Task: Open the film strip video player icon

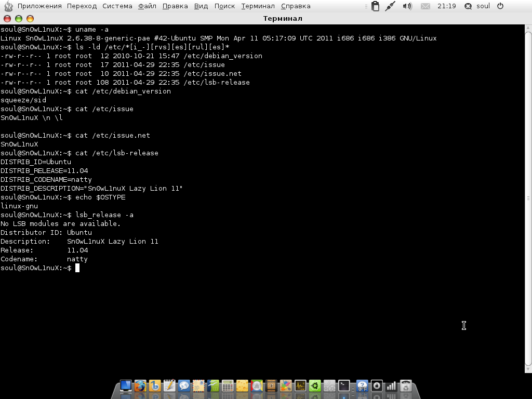Action: 271,386
